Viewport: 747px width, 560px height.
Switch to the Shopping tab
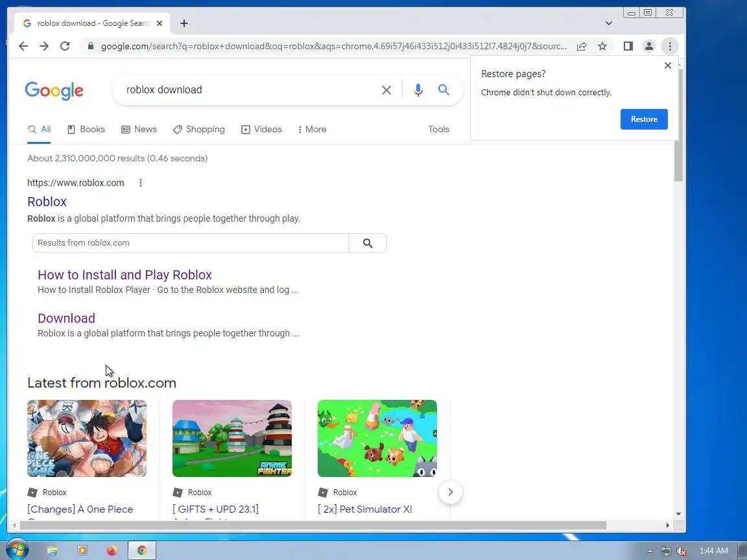(198, 130)
